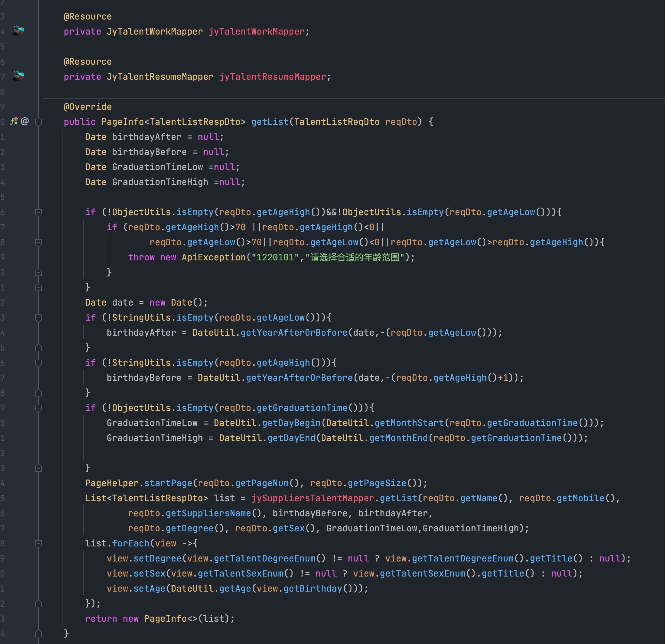Click the getBirthday method call

coord(313,589)
